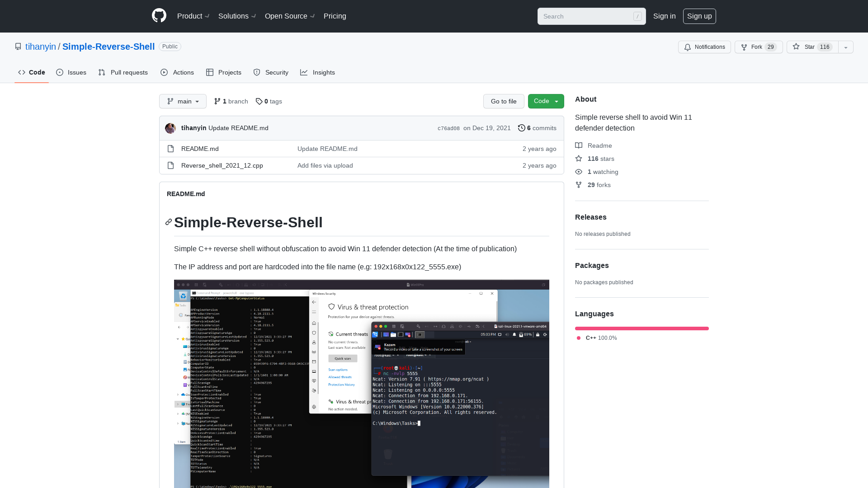Click the repository book icon beside tihanyin
The height and width of the screenshot is (488, 868).
pyautogui.click(x=18, y=47)
